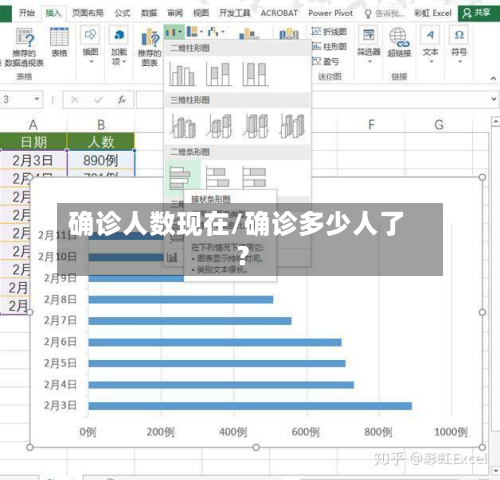Select cell B containing 890例
The width and height of the screenshot is (500, 480).
point(101,160)
